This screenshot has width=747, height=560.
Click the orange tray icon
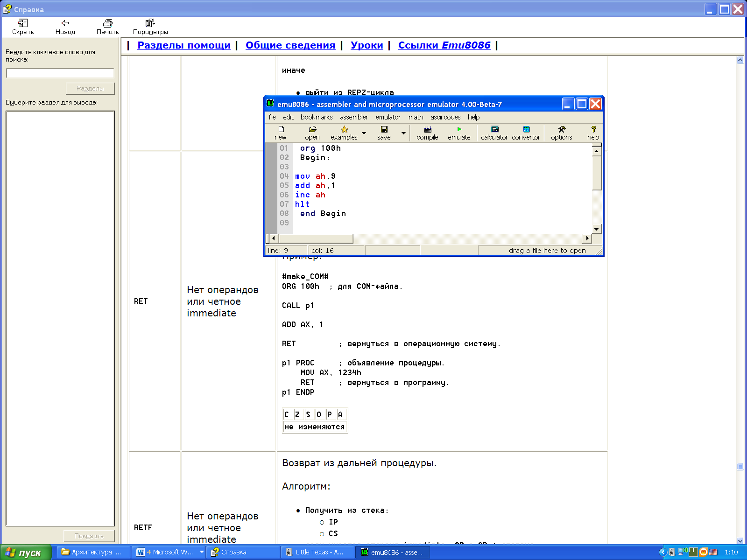[703, 552]
